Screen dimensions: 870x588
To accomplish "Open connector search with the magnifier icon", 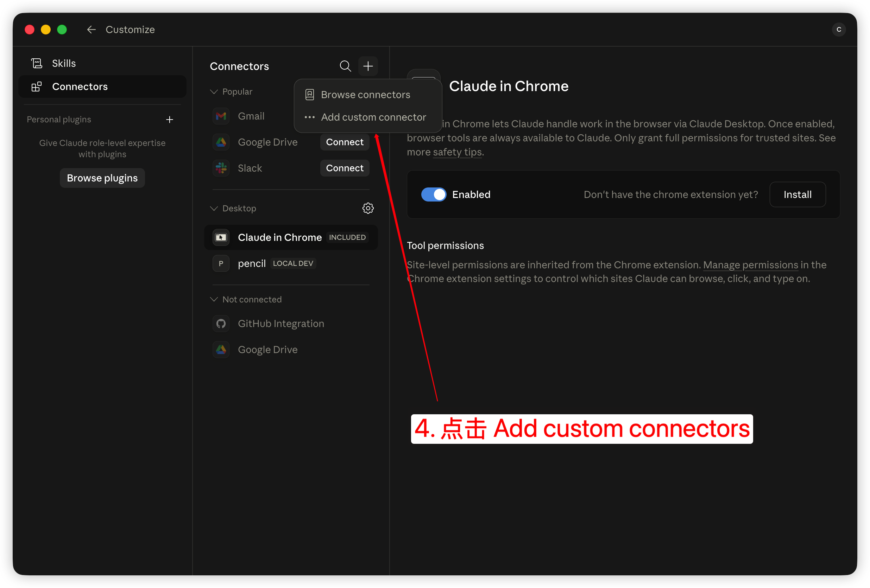I will point(345,66).
